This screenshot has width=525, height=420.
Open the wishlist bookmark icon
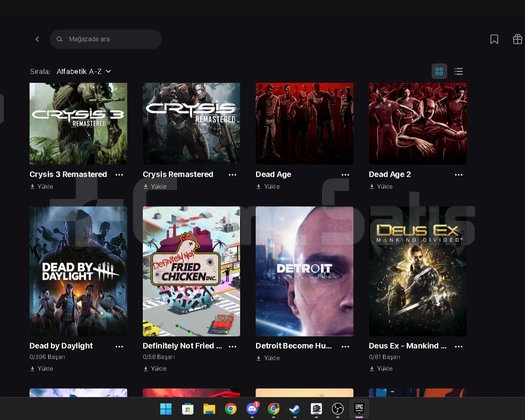point(494,39)
